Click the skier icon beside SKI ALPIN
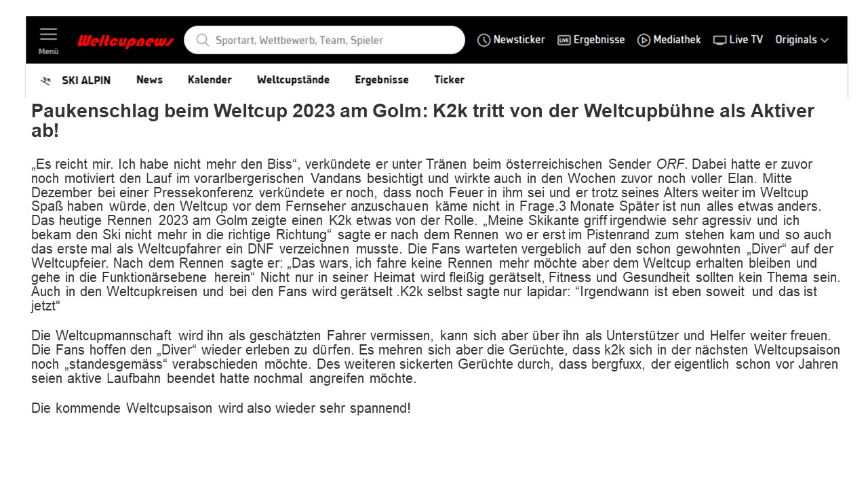Screen dimensions: 868x488 (46, 81)
